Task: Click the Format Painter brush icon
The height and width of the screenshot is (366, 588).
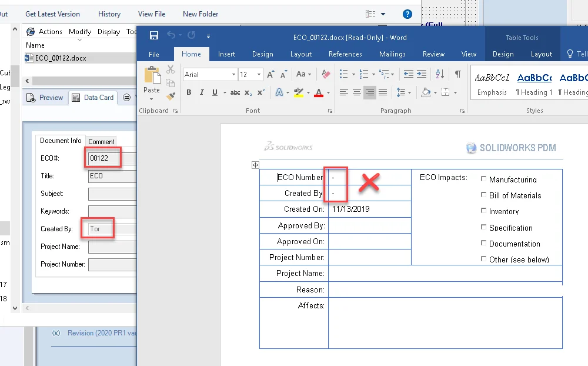Action: point(171,96)
